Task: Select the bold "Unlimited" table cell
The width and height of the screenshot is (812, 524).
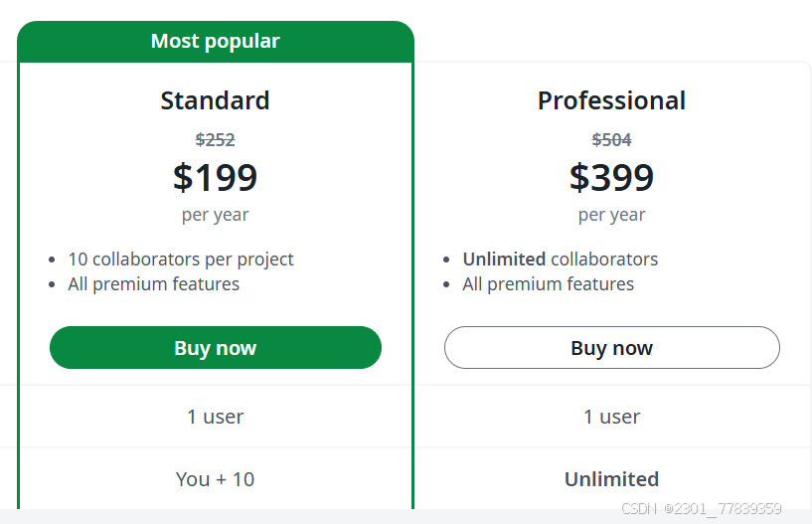Action: click(x=611, y=479)
